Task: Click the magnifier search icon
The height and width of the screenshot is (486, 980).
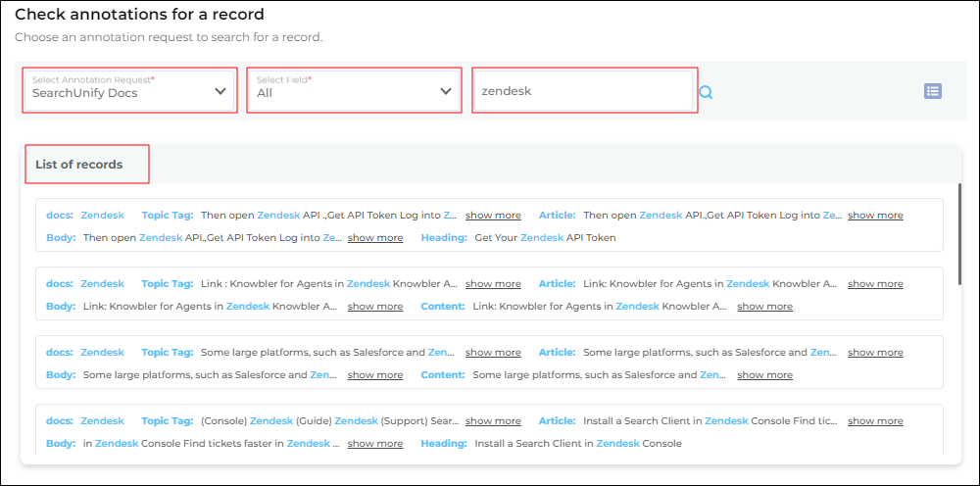Action: pos(706,92)
